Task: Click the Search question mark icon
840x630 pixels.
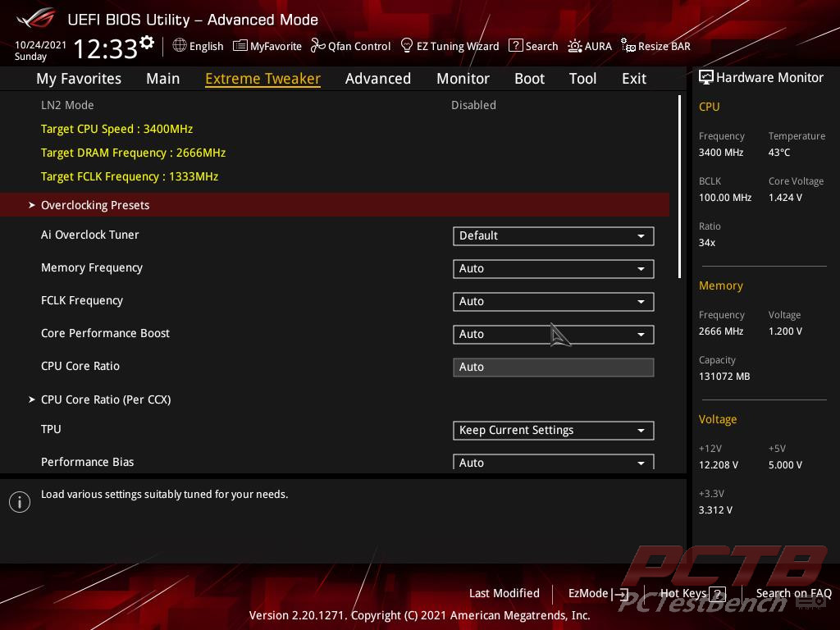Action: (x=515, y=46)
